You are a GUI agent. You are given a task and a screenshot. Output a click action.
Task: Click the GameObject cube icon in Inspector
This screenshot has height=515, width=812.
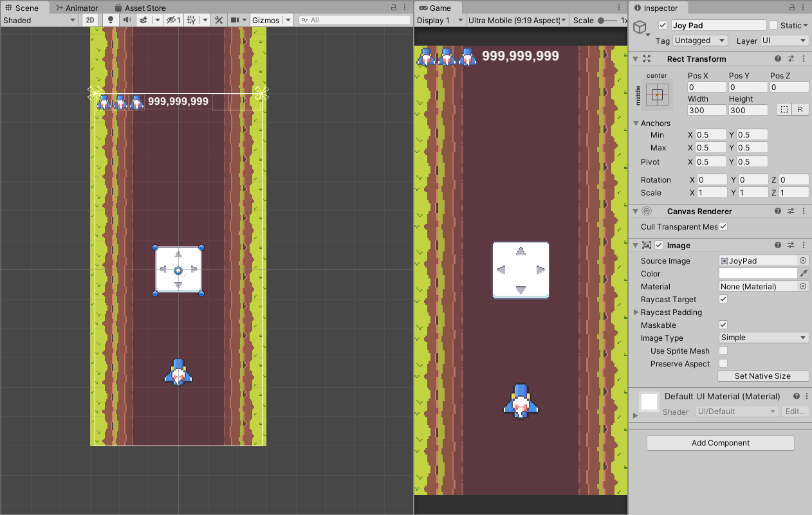click(x=640, y=27)
